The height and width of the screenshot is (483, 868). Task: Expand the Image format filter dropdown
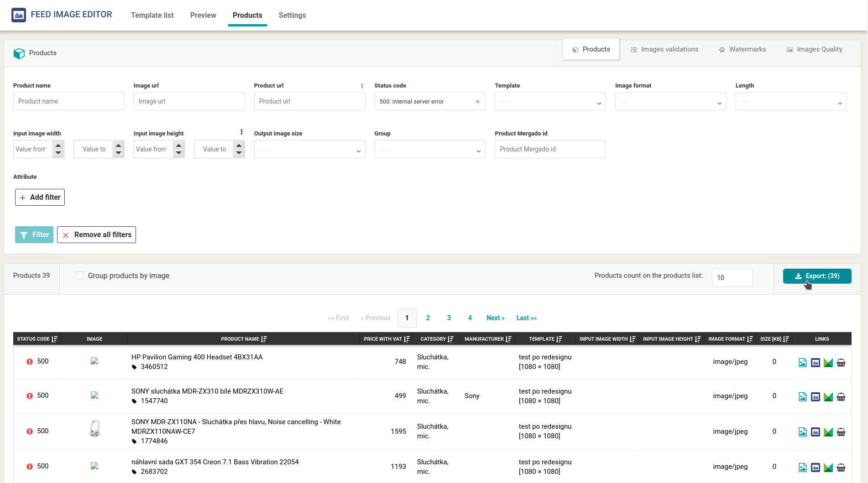coord(670,101)
